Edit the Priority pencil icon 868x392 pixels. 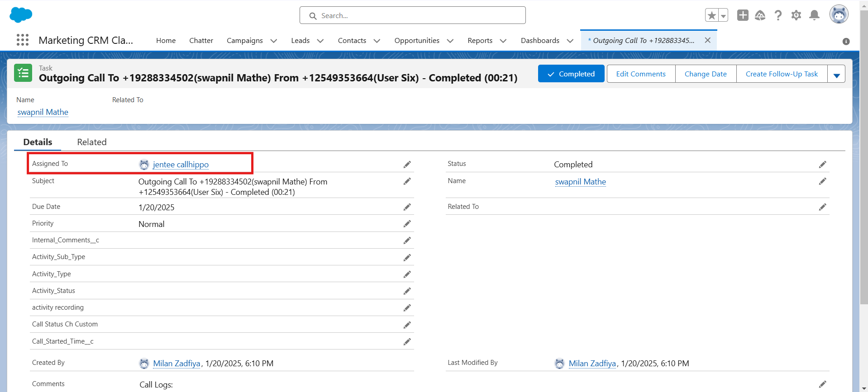click(x=407, y=224)
